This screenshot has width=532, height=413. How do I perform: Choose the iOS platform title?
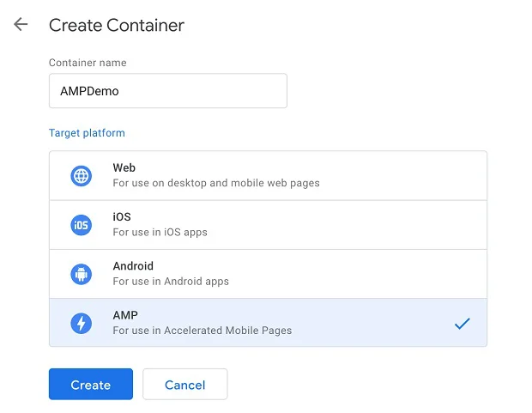(x=121, y=217)
